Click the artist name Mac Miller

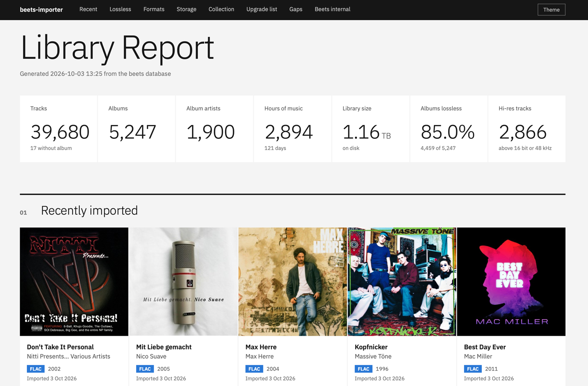click(x=478, y=356)
